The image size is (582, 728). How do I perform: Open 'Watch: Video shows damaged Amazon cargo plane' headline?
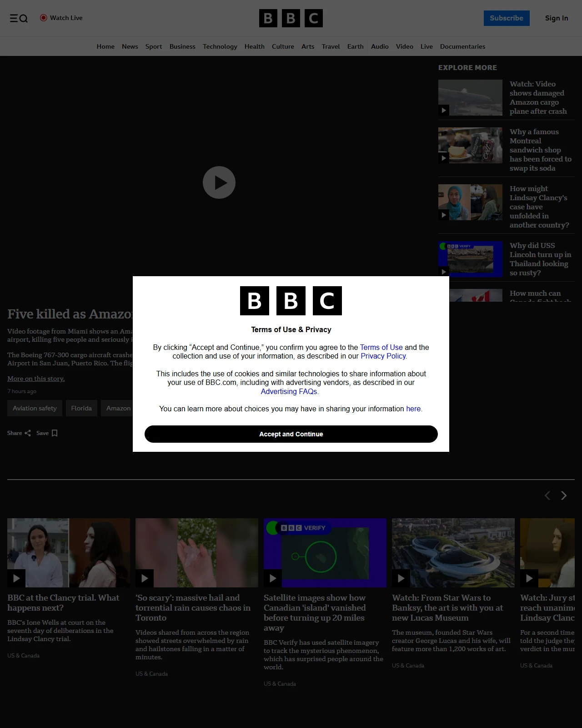click(539, 97)
